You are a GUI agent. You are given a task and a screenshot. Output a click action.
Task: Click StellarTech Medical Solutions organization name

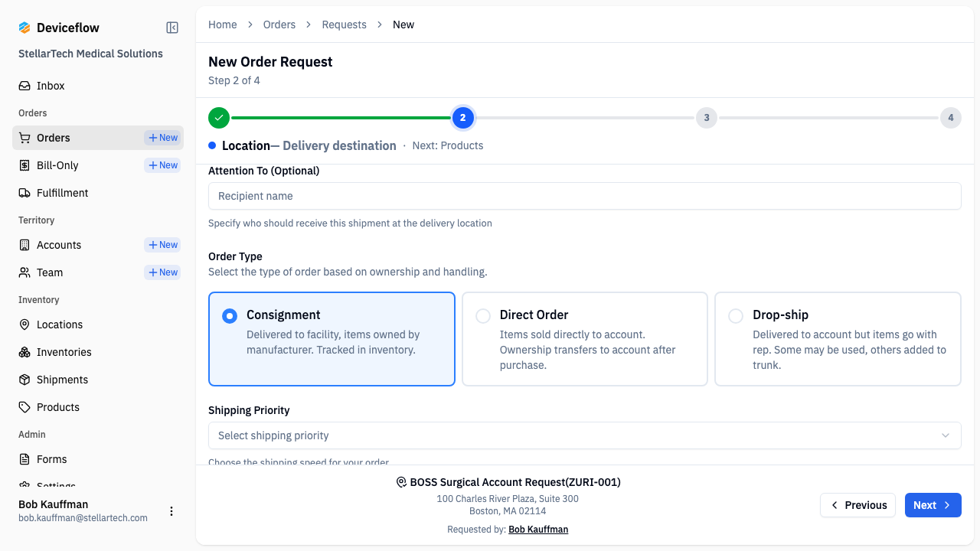90,54
